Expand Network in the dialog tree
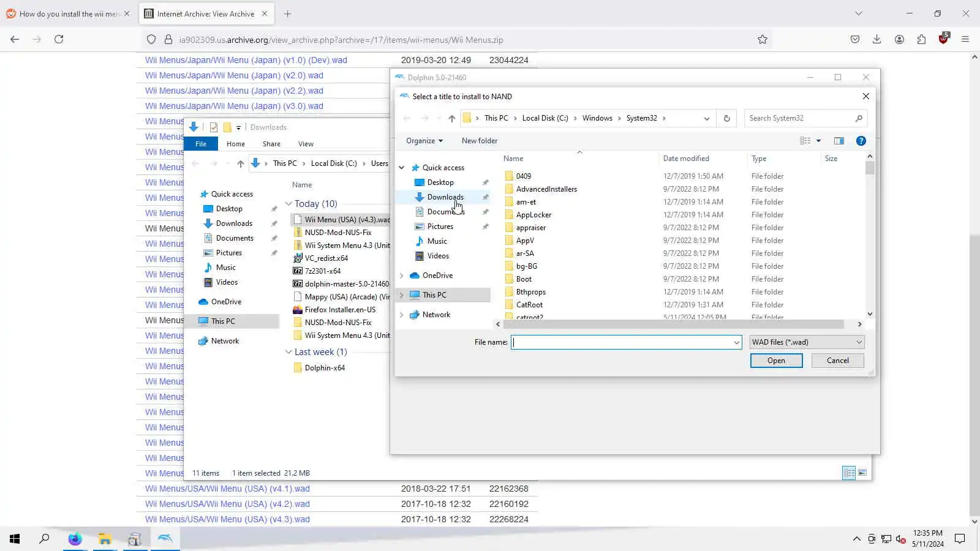 pos(402,315)
